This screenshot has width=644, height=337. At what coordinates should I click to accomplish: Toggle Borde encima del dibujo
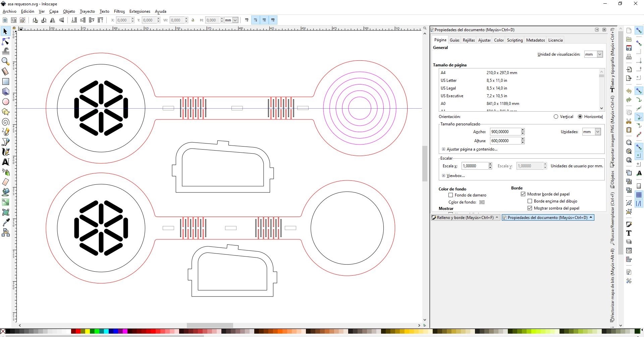click(x=530, y=201)
